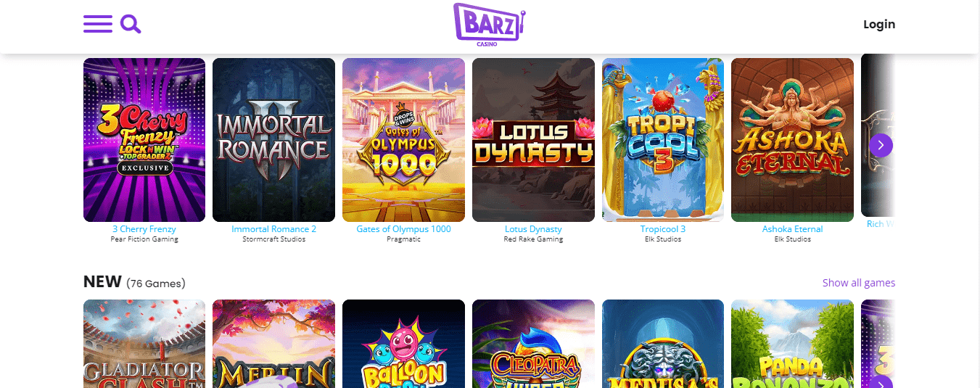Viewport: 980px width, 388px height.
Task: Open Show all games link
Action: pos(859,283)
